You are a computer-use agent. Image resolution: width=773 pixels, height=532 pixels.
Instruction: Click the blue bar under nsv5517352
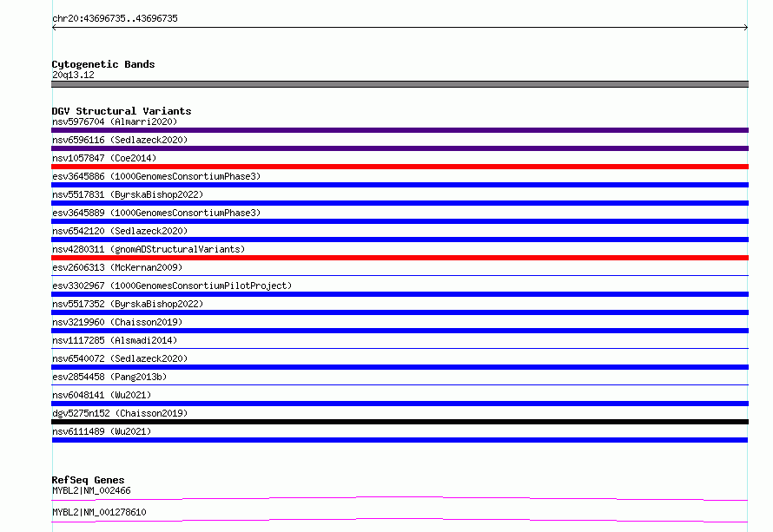(400, 312)
